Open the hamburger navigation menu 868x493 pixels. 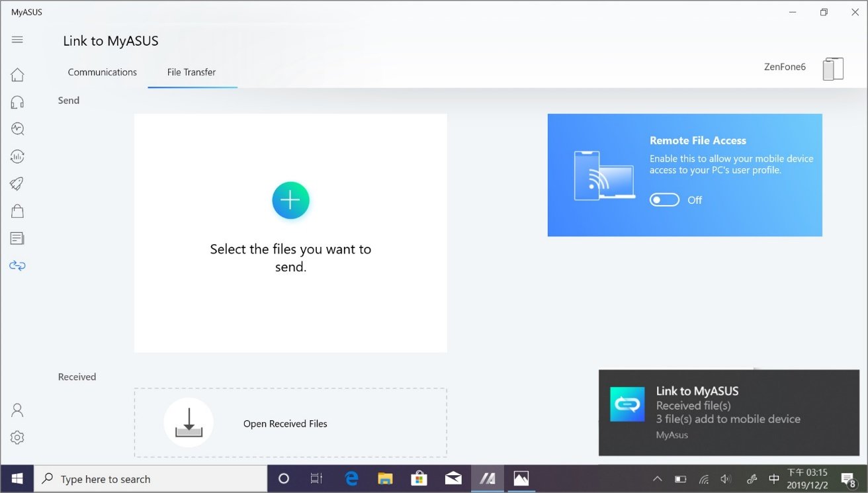[x=17, y=40]
